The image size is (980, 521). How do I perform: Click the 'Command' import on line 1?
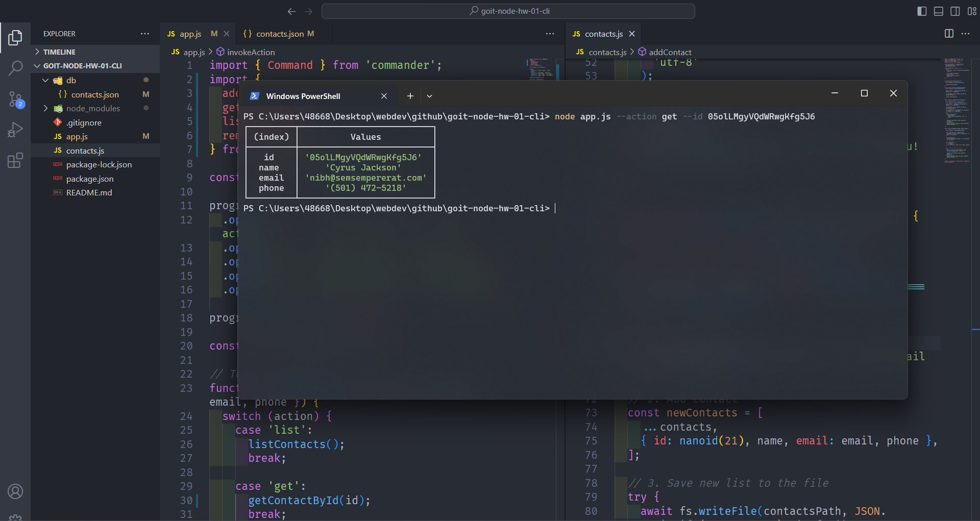[x=290, y=65]
